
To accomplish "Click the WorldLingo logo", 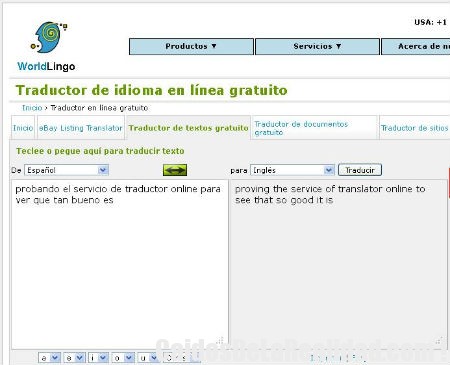I will [x=47, y=46].
